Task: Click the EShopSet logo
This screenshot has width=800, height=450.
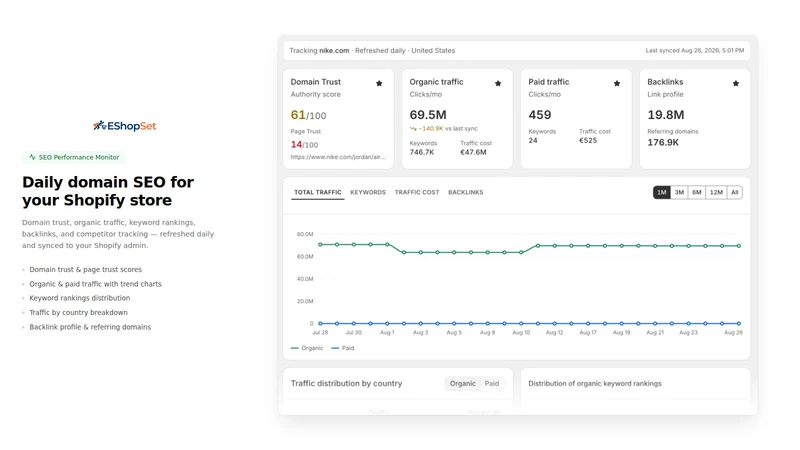Action: point(124,126)
